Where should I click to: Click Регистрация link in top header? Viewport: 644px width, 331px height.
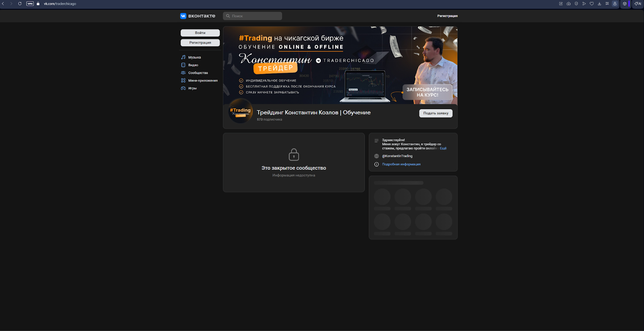tap(447, 16)
